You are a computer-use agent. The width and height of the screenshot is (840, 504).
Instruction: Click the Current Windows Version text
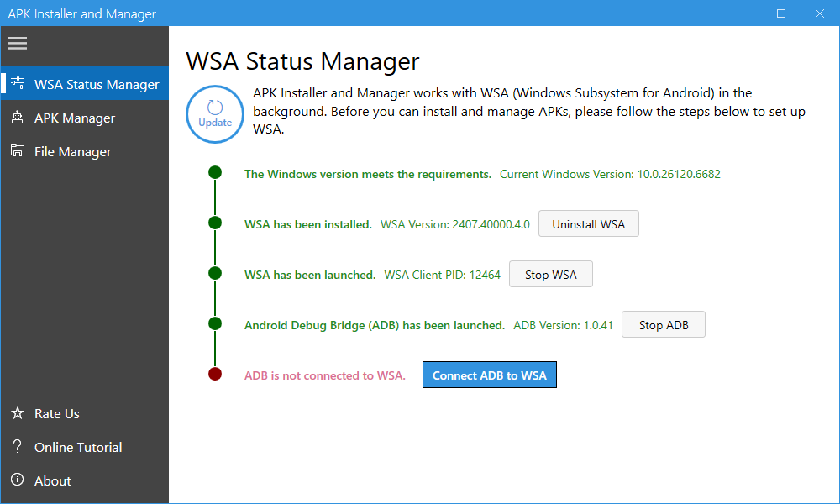[x=610, y=174]
